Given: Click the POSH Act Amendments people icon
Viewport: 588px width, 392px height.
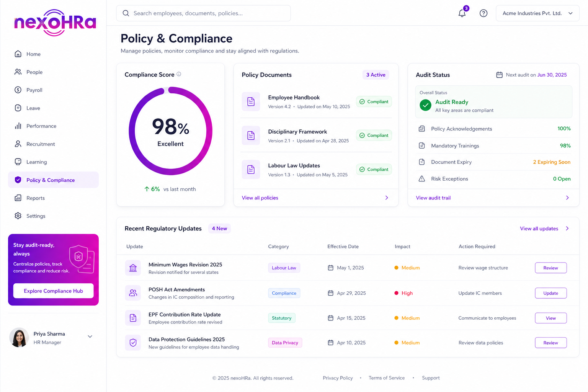Looking at the screenshot, I should pyautogui.click(x=133, y=293).
